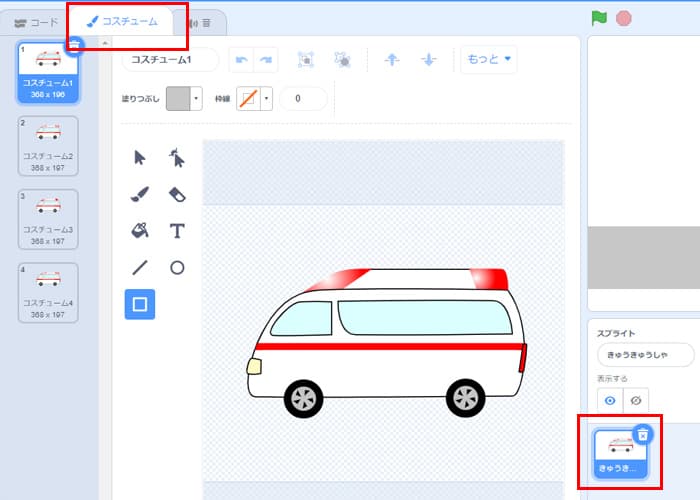The width and height of the screenshot is (700, 500).
Task: Select the arrow Select tool
Action: click(x=140, y=158)
